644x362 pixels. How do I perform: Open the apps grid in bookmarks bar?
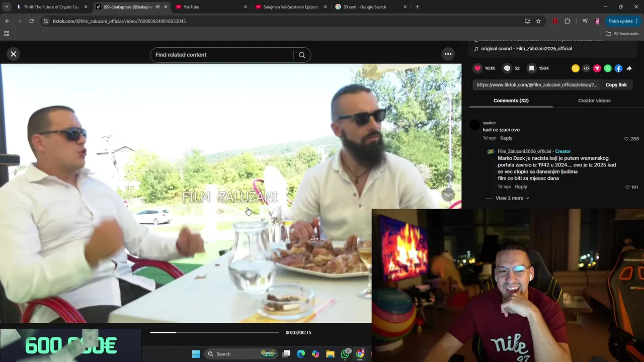[7, 34]
